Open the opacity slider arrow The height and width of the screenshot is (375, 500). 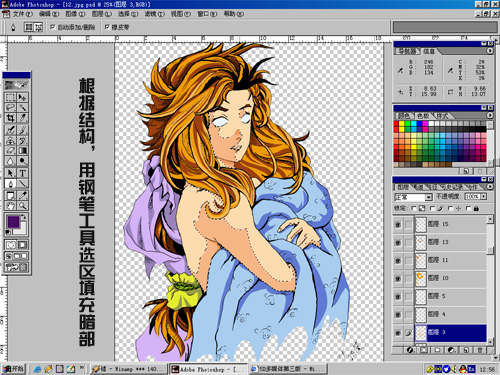tap(483, 197)
